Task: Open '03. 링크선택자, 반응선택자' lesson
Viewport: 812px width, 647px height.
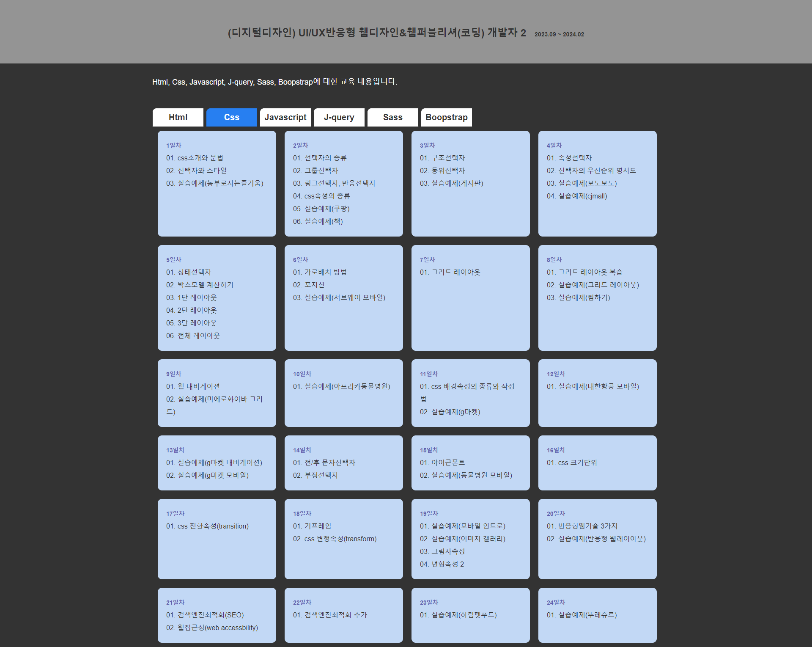Action: 334,183
